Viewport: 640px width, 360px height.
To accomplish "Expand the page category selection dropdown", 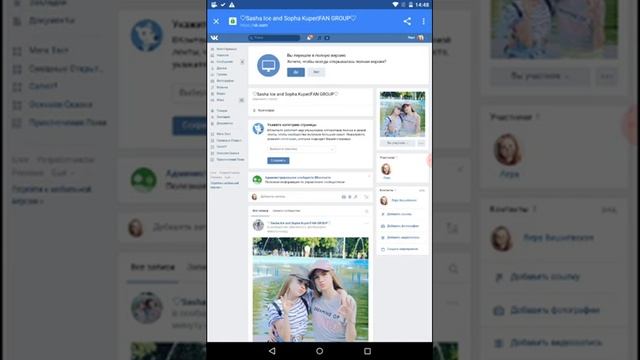I will pos(301,149).
